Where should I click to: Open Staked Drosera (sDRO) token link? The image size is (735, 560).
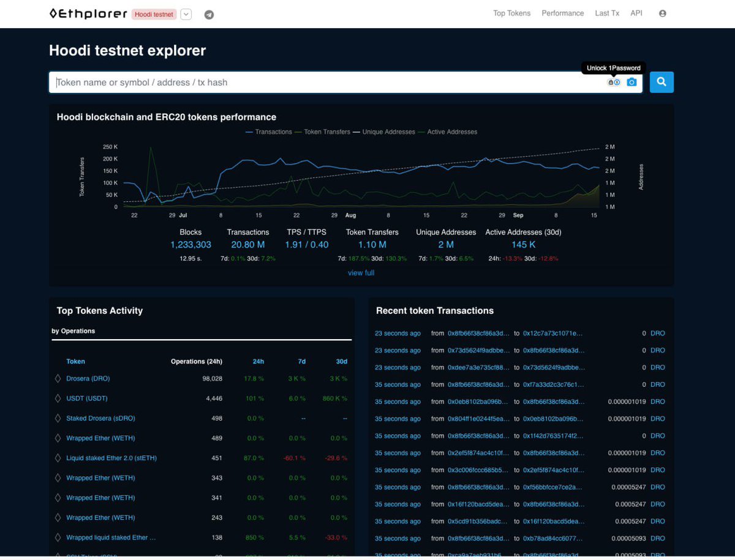(x=100, y=419)
